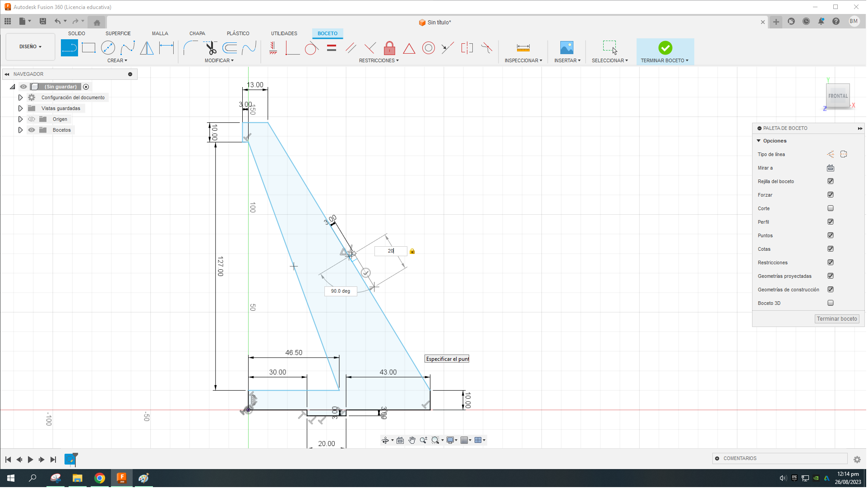Activate the Circle tool
This screenshot has height=488, width=868.
click(x=108, y=47)
